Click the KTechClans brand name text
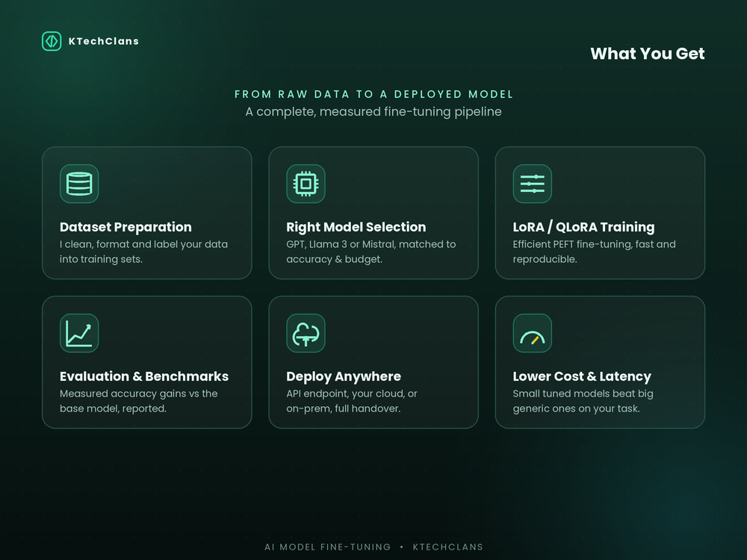 click(104, 41)
